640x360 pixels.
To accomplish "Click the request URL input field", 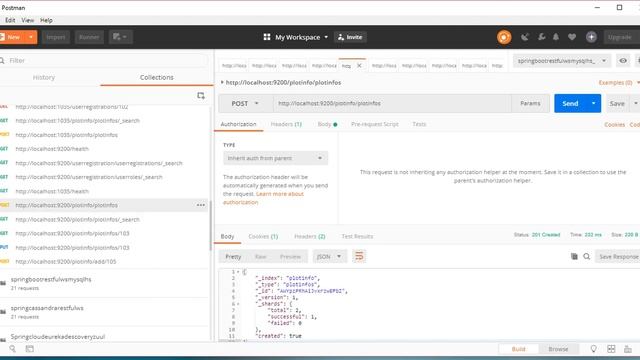I will pyautogui.click(x=392, y=104).
